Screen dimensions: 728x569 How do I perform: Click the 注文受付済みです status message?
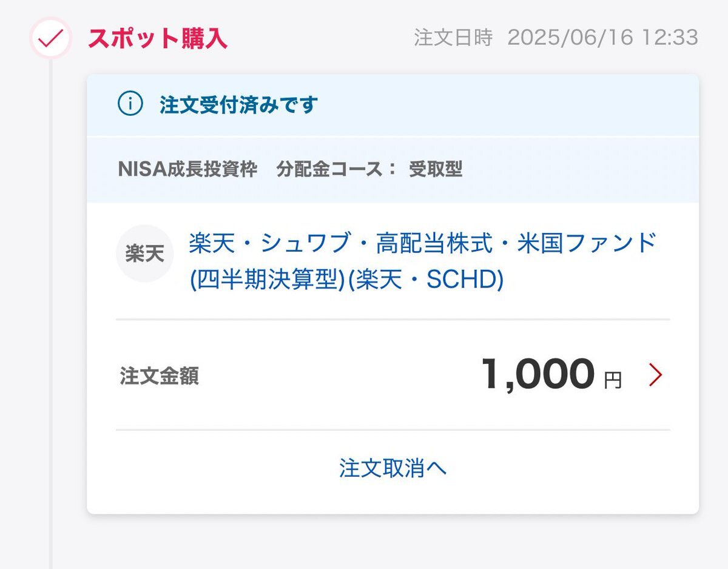(239, 105)
